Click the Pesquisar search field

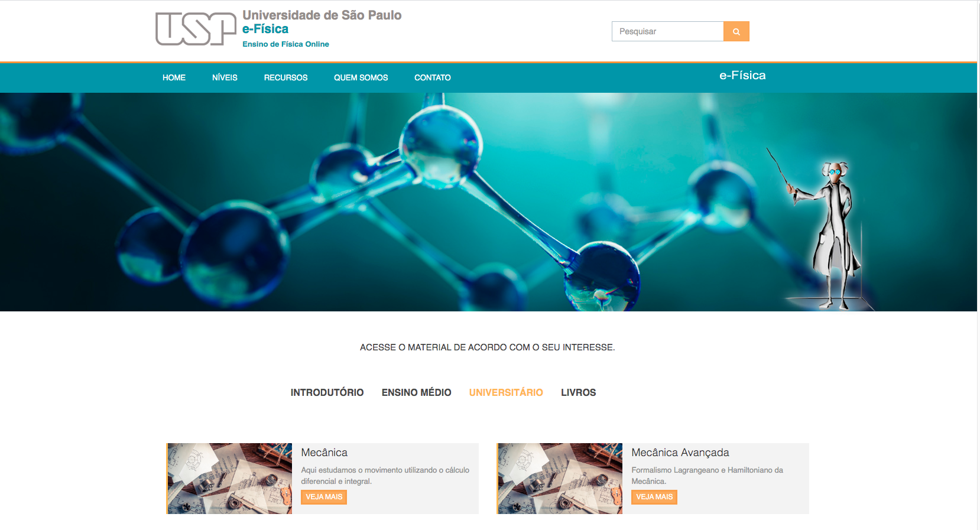667,31
